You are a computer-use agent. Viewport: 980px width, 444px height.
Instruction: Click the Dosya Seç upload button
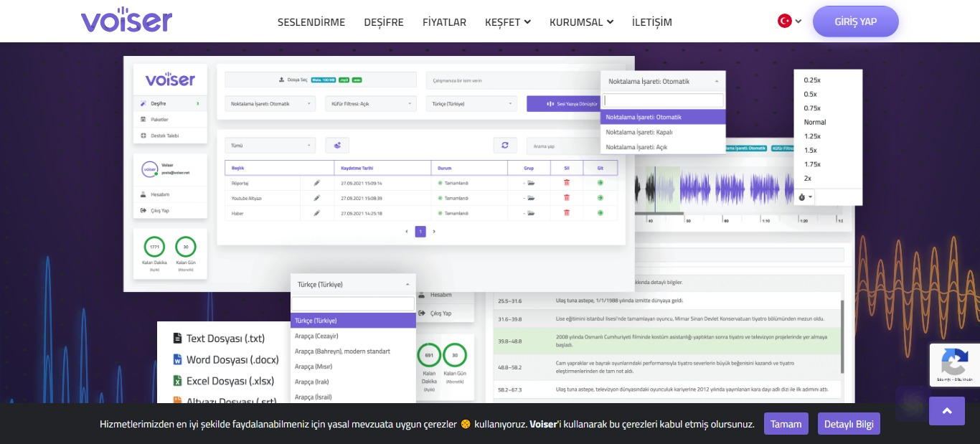click(321, 80)
